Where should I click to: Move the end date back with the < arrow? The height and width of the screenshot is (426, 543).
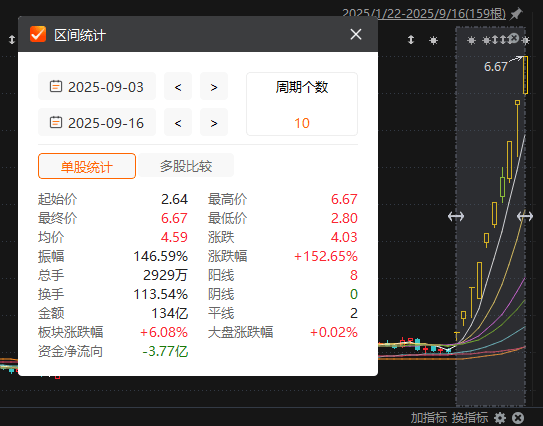178,122
